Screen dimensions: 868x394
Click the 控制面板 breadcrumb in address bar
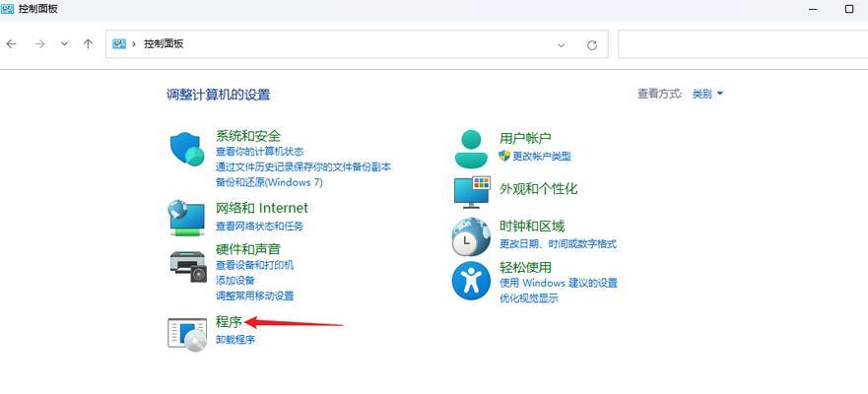pos(164,43)
